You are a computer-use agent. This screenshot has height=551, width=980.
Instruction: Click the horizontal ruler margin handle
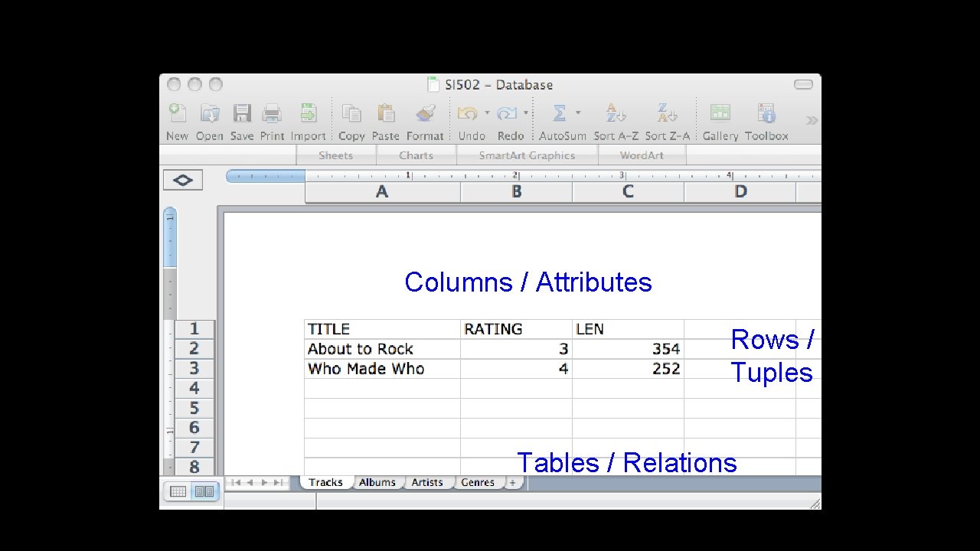point(266,177)
